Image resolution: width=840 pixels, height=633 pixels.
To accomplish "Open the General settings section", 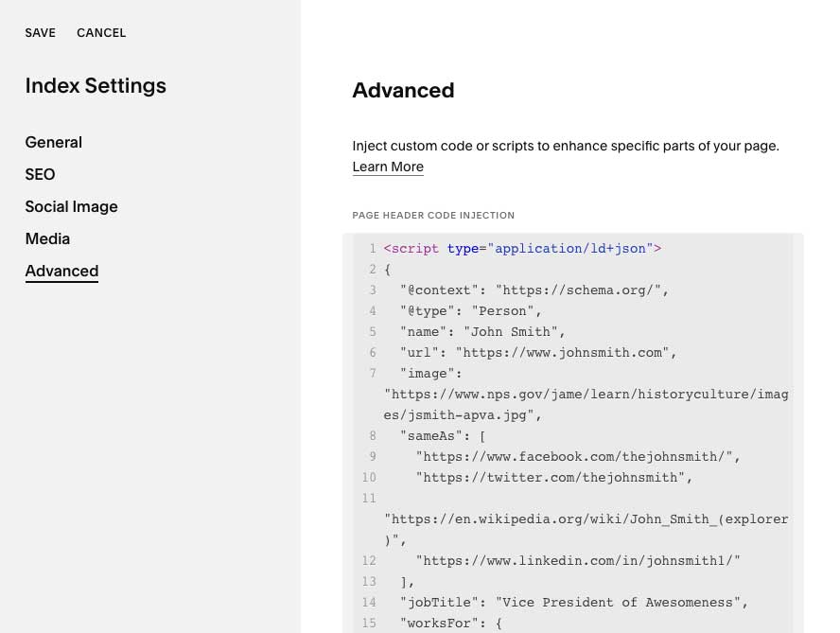I will [53, 143].
